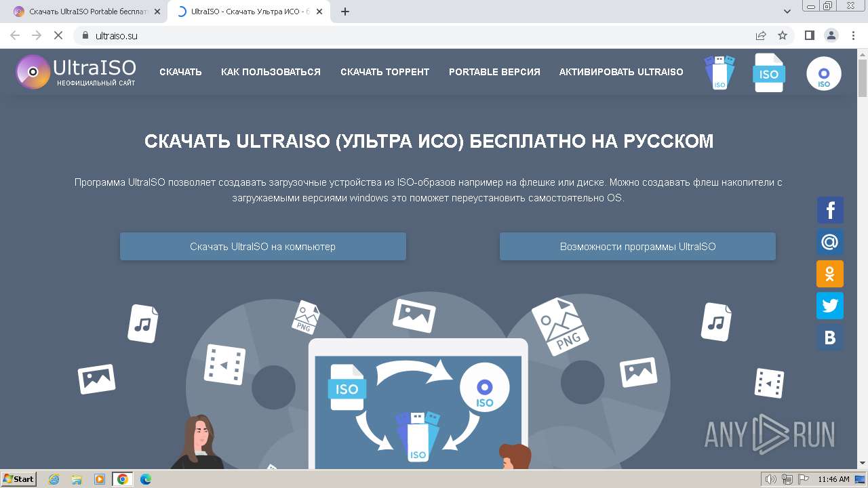The image size is (868, 488).
Task: Click Скачать UltraISO на компьютер button
Action: point(263,247)
